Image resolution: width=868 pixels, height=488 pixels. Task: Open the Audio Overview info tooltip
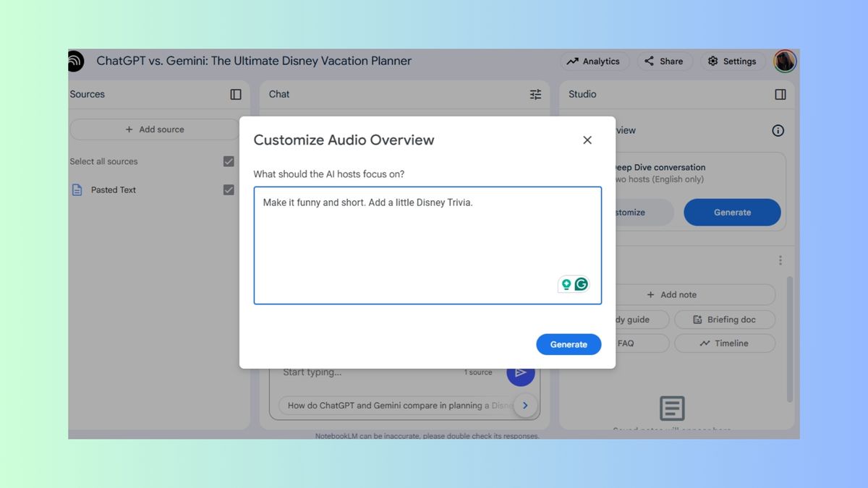778,130
